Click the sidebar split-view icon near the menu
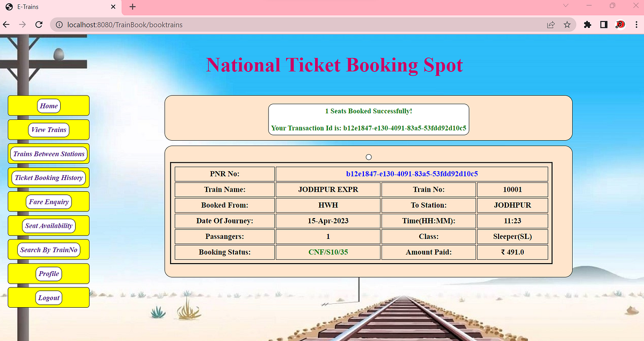Image resolution: width=644 pixels, height=341 pixels. click(604, 25)
